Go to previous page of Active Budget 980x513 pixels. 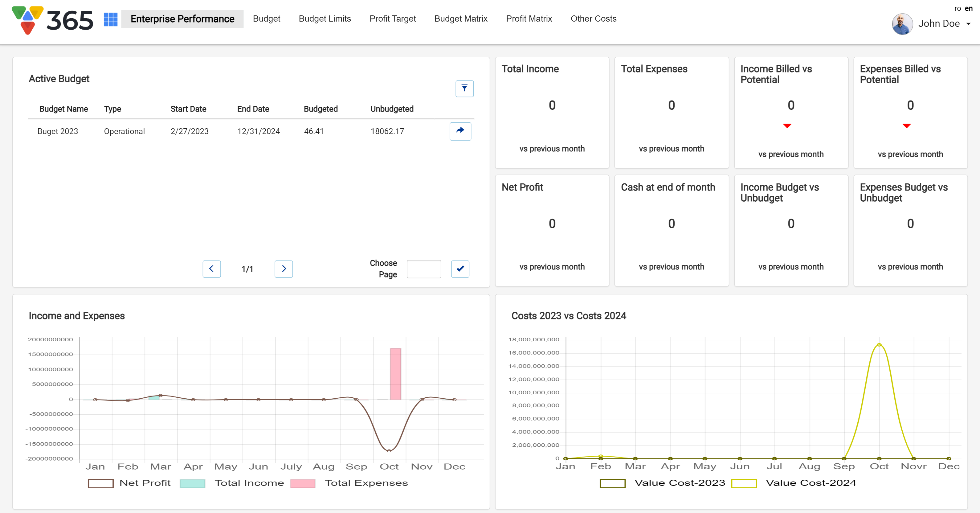(211, 269)
